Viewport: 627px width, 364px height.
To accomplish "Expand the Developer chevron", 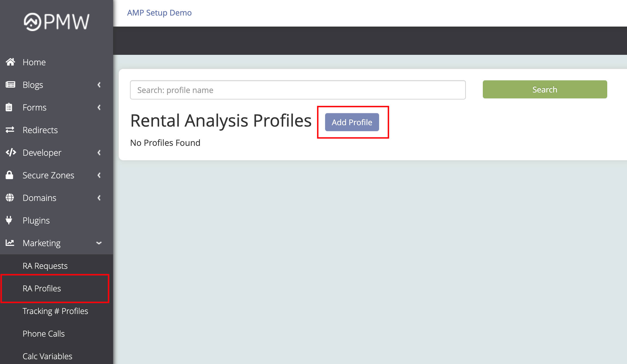I will coord(99,153).
